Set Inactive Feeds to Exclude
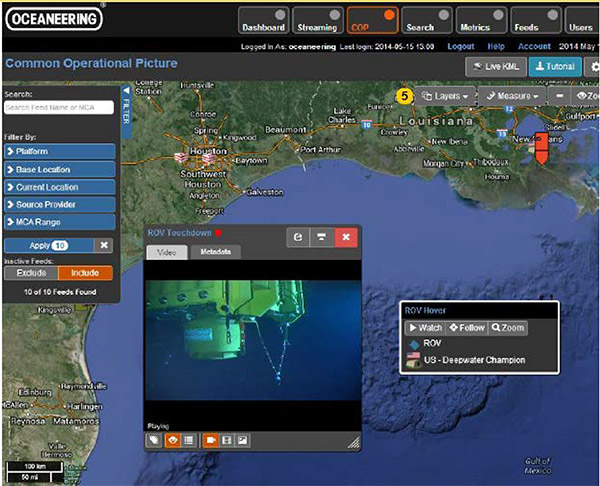Image resolution: width=600 pixels, height=486 pixels. tap(31, 271)
